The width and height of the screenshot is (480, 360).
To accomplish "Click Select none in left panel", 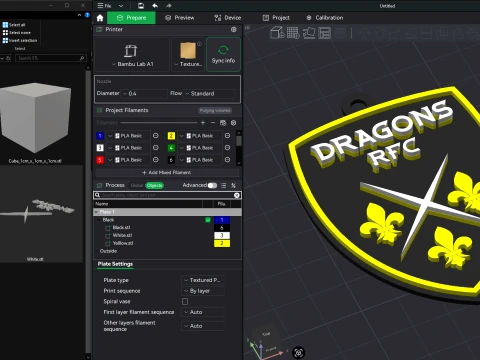I will point(16,33).
